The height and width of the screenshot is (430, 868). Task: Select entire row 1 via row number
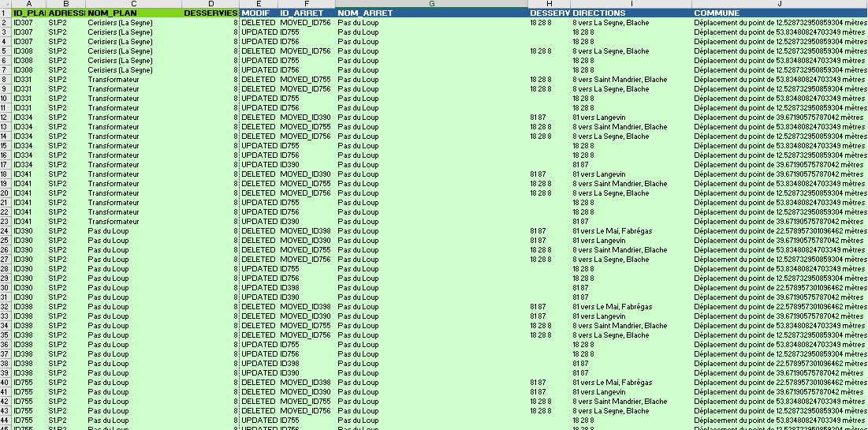click(x=6, y=13)
